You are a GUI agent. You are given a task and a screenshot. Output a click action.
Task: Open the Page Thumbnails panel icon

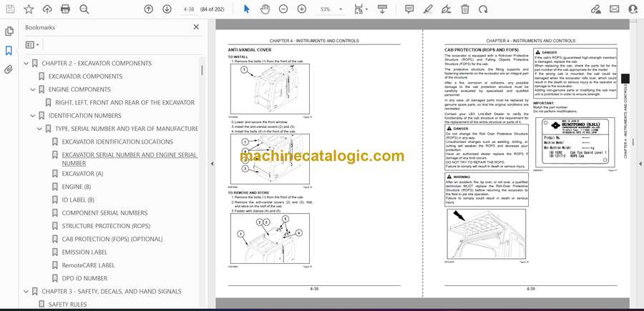click(x=9, y=31)
